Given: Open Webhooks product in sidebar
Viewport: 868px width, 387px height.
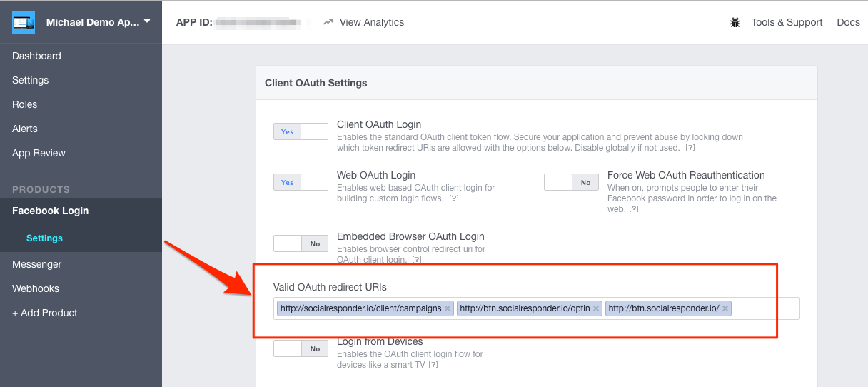Looking at the screenshot, I should tap(36, 288).
